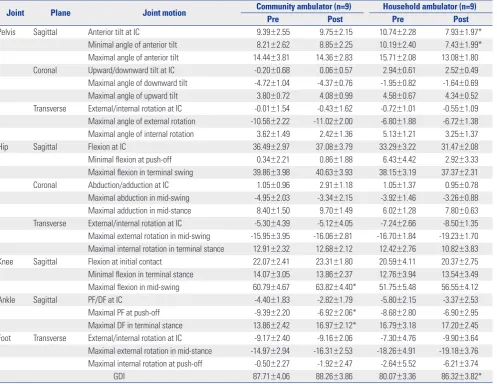This screenshot has width=497, height=384.
Task: Click the value -10.56±2.22
Action: tap(270, 121)
